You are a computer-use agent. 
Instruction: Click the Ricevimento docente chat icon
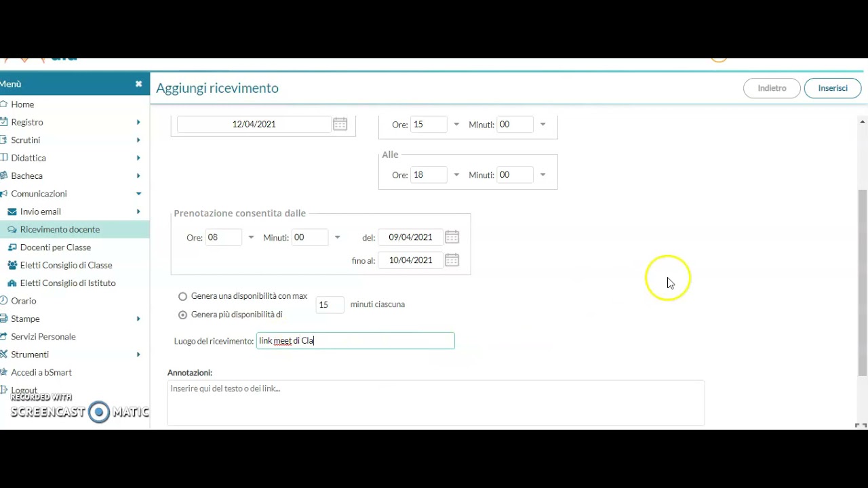point(12,229)
